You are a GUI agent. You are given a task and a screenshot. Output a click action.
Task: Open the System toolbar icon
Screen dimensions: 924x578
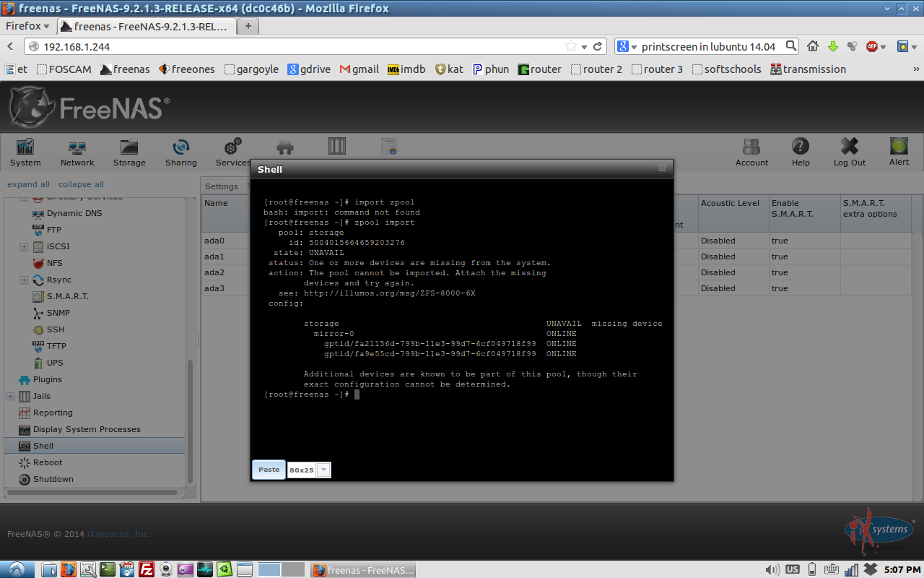[x=25, y=152]
